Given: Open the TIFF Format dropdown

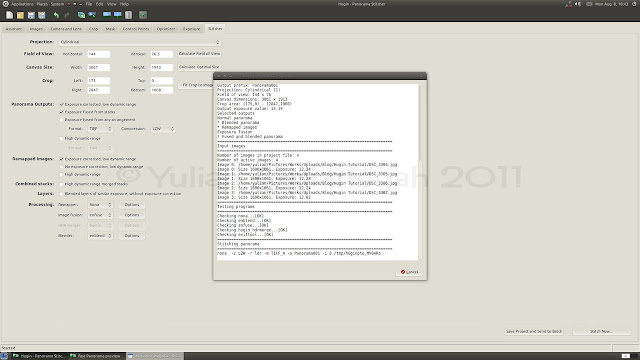Looking at the screenshot, I should 100,129.
